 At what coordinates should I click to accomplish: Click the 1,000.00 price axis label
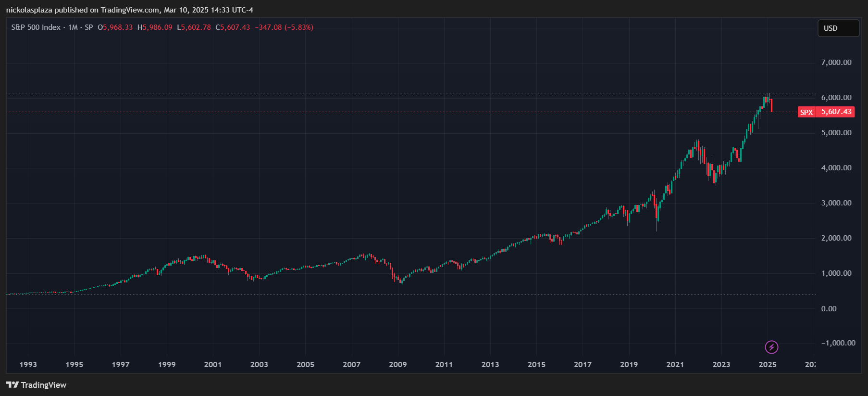tap(836, 273)
